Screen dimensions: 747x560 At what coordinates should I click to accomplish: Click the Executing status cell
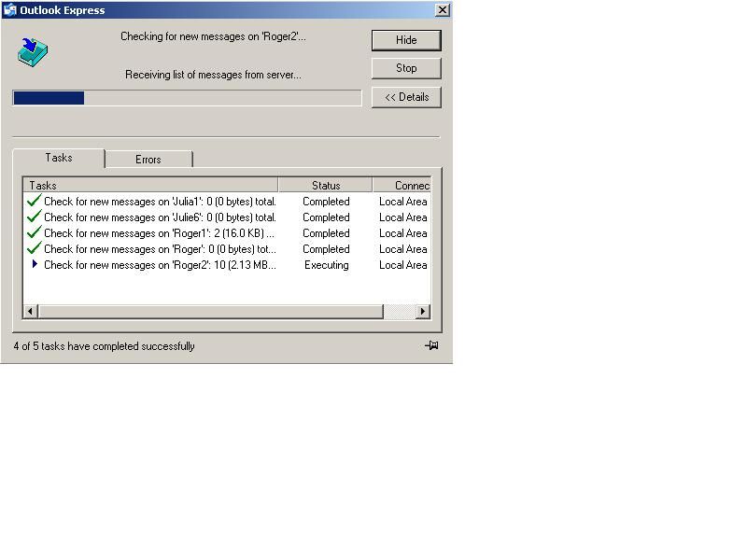click(326, 265)
